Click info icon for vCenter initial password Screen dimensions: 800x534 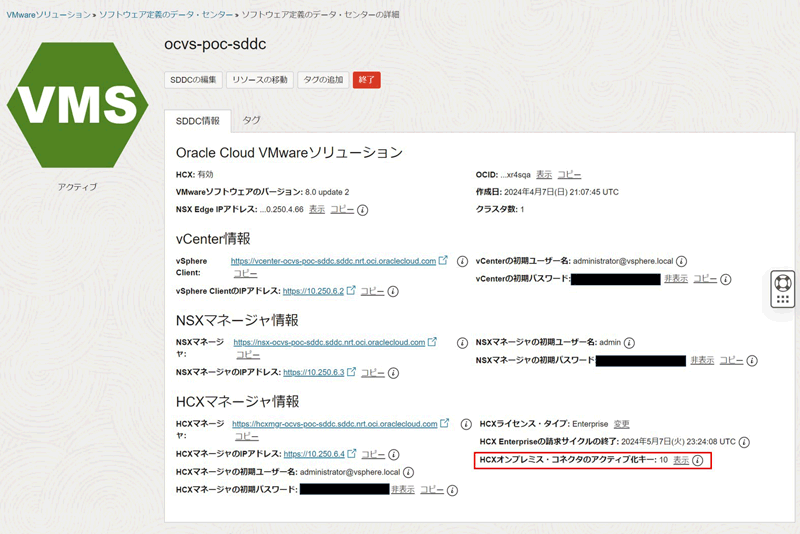[726, 279]
